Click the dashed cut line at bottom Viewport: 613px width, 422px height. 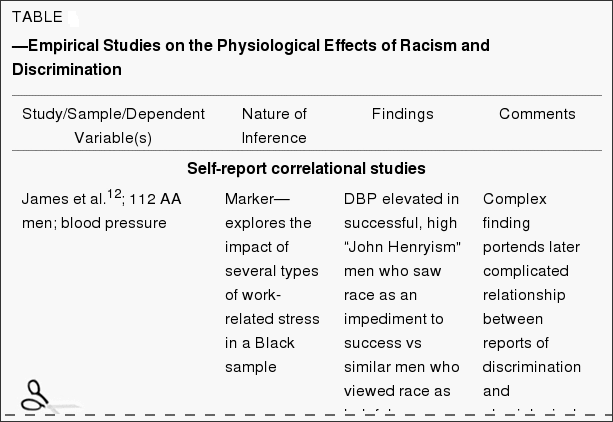306,415
